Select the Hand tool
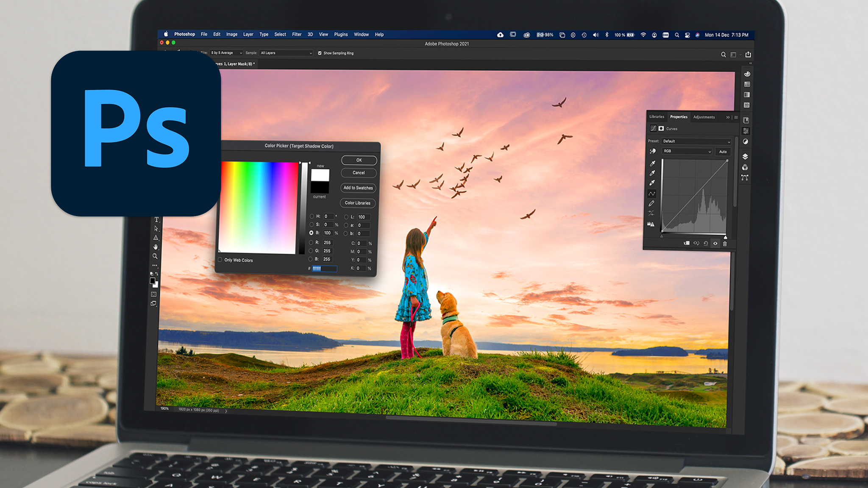 (x=156, y=247)
